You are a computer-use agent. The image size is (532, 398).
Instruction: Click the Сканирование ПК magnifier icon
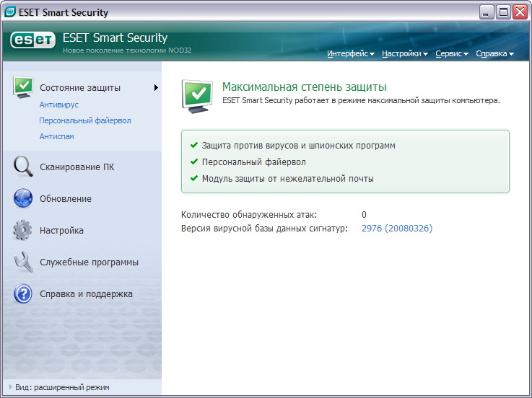[x=23, y=167]
